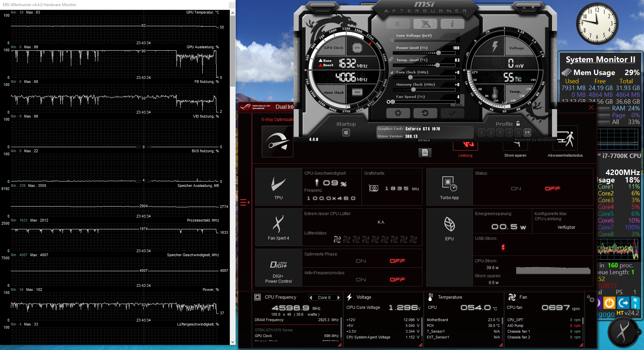The width and height of the screenshot is (644, 350).
Task: Toggle the Auto fan speed button
Action: (459, 105)
